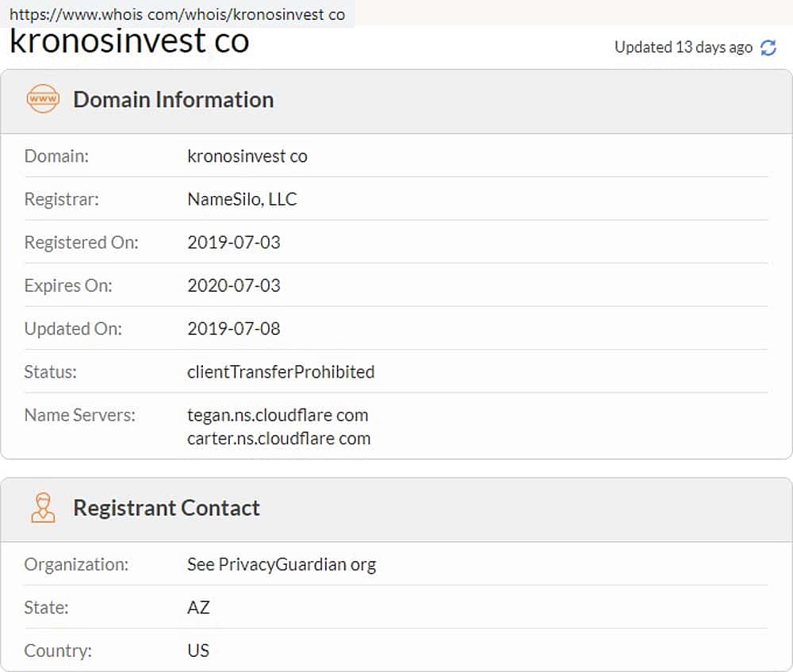Click the Registrant Contact person icon
Screen dimensions: 793x672
tap(43, 508)
